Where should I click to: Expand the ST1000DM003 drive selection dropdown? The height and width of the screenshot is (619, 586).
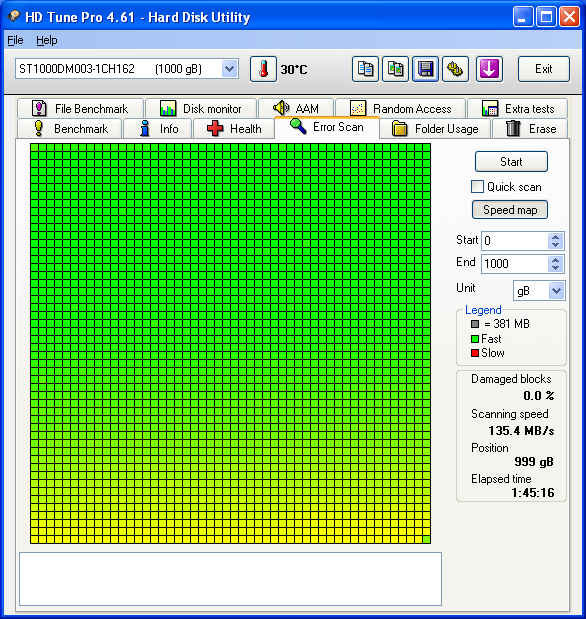tap(229, 69)
